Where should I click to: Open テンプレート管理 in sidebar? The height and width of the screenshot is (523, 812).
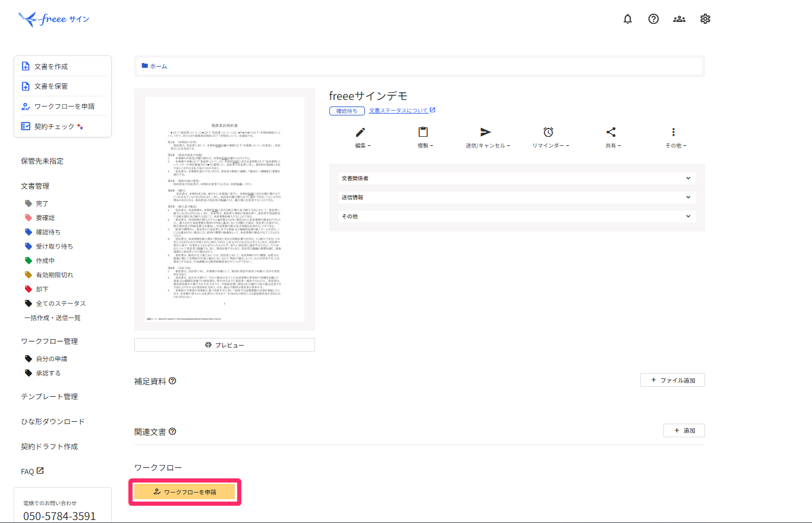coord(49,397)
